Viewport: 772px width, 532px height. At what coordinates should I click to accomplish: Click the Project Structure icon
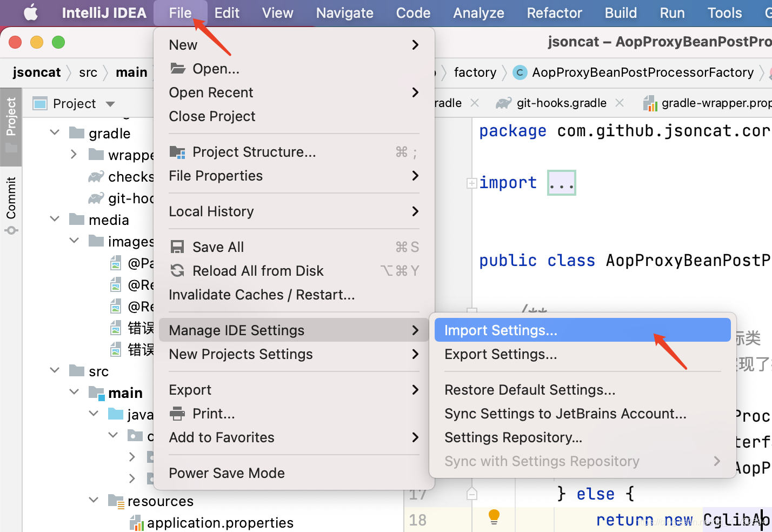point(177,152)
